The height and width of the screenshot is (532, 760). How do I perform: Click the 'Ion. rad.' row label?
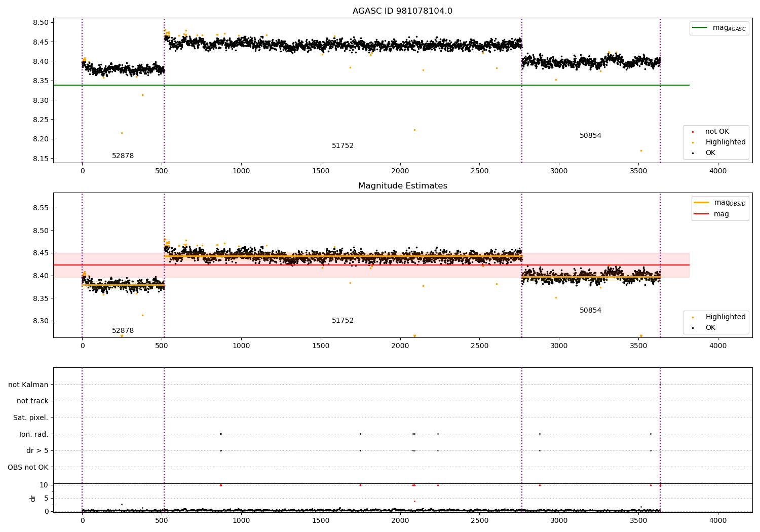point(34,434)
